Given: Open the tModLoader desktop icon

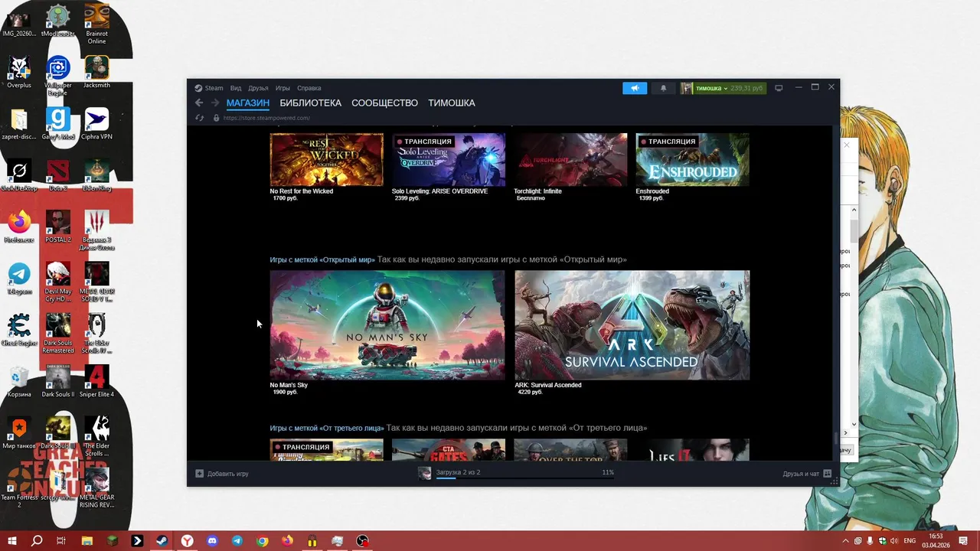Looking at the screenshot, I should coord(58,21).
